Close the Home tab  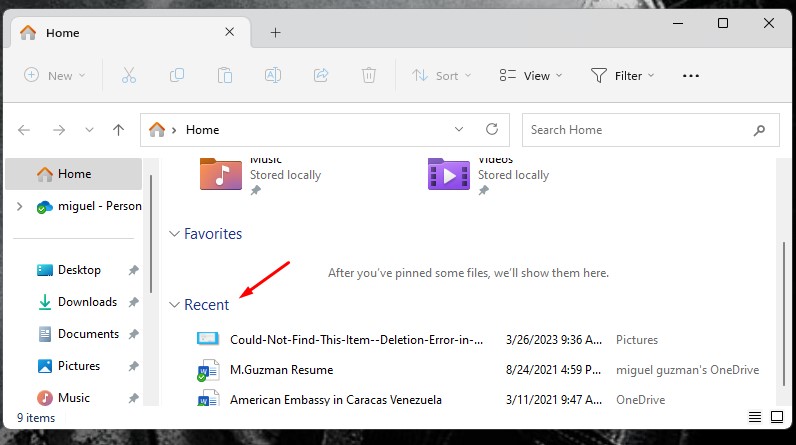tap(229, 32)
